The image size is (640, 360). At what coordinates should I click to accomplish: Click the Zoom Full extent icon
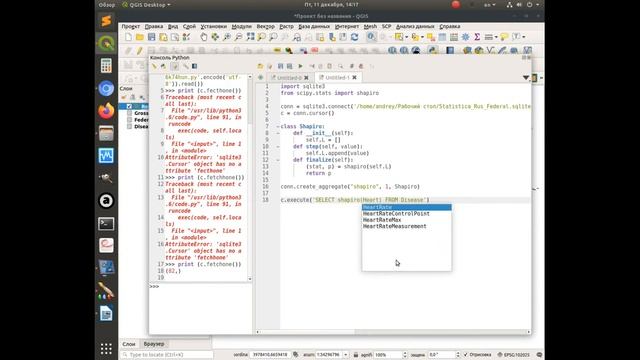click(250, 37)
